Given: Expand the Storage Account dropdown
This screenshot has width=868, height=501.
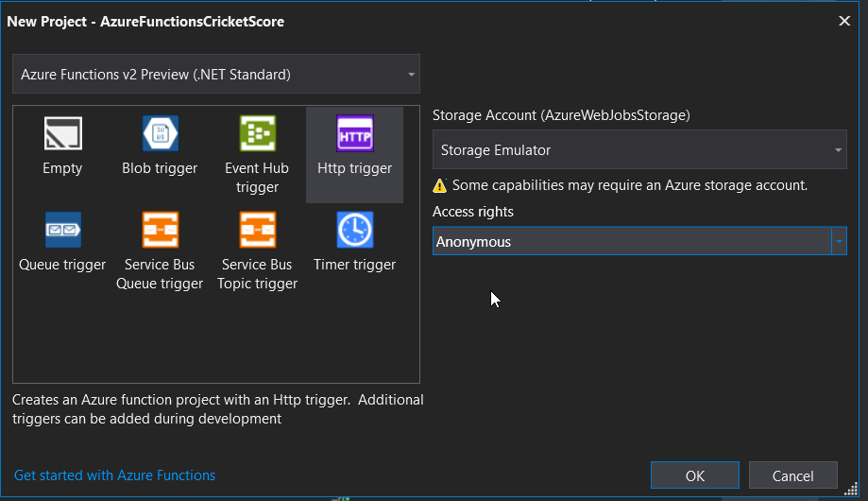Looking at the screenshot, I should (x=837, y=150).
